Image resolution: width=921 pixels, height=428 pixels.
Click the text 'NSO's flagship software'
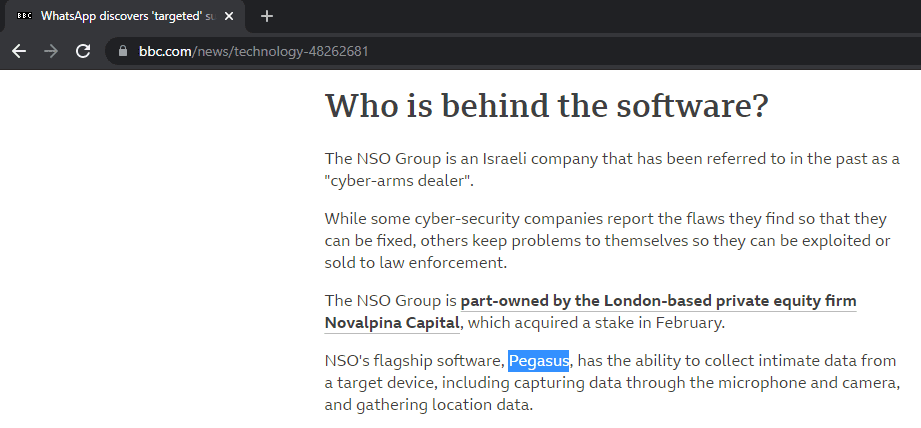pyautogui.click(x=413, y=361)
